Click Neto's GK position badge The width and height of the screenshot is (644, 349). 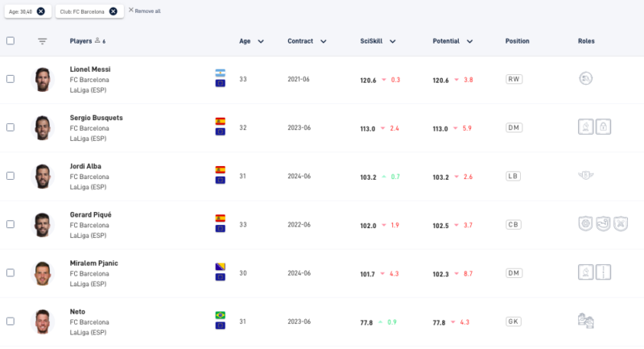(x=514, y=322)
